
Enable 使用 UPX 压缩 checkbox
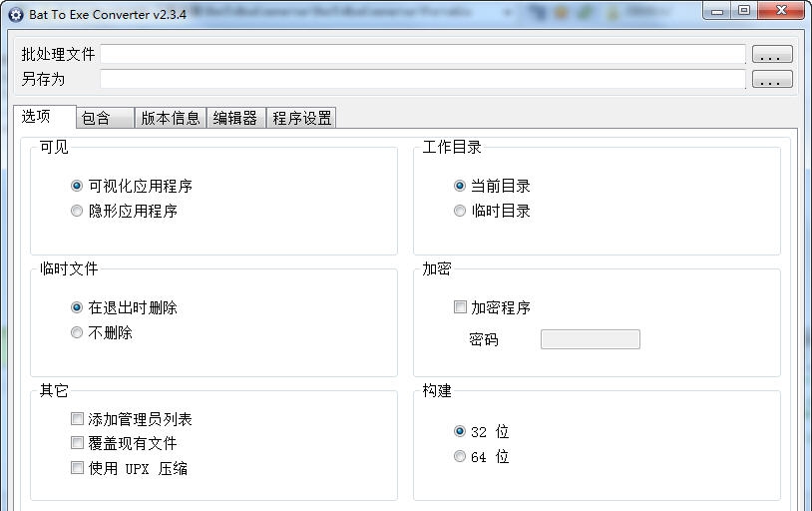tap(77, 467)
